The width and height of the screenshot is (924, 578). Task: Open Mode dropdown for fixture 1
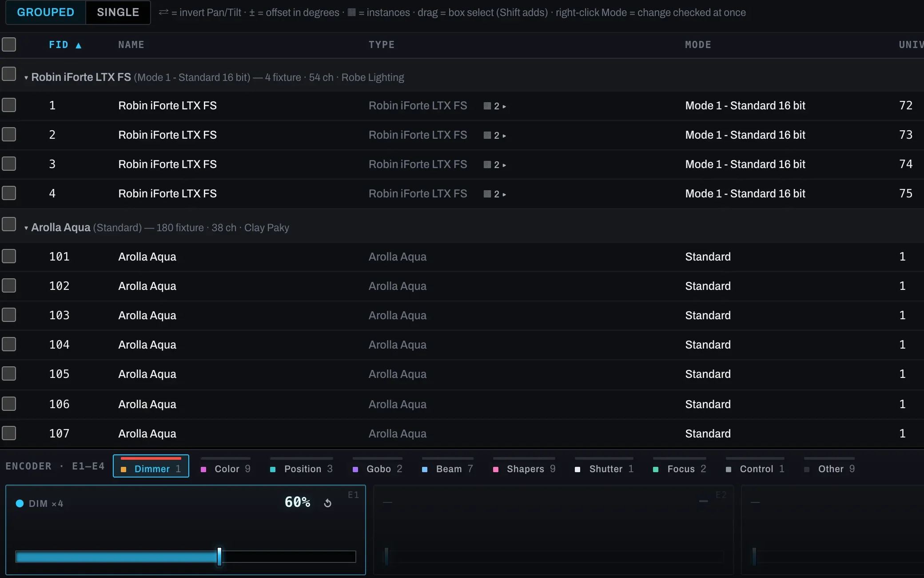coord(745,105)
